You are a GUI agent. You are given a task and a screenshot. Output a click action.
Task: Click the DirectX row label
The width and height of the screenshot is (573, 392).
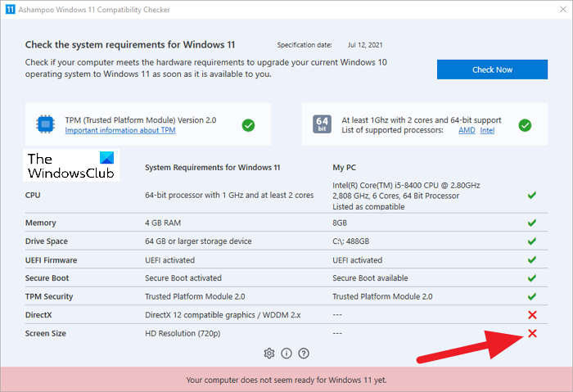[38, 315]
